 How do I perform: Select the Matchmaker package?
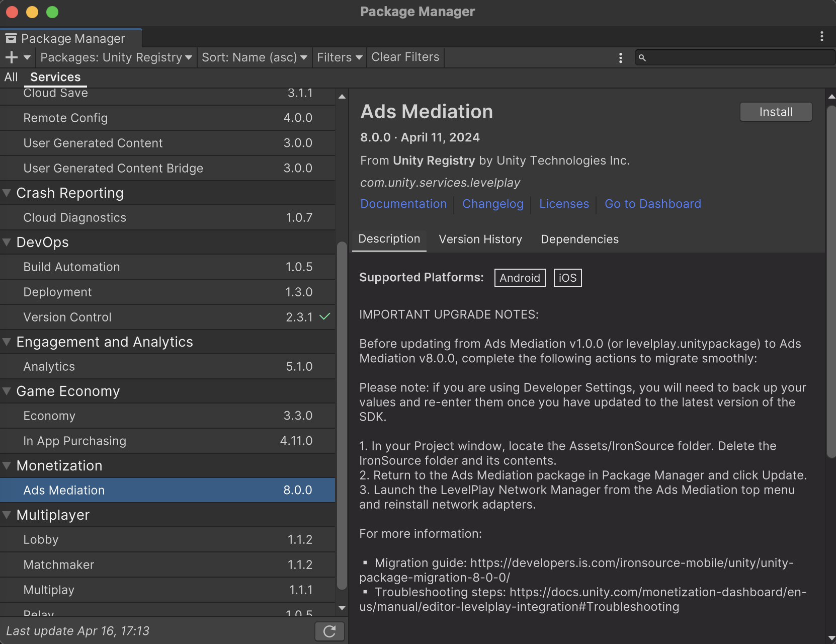click(168, 565)
